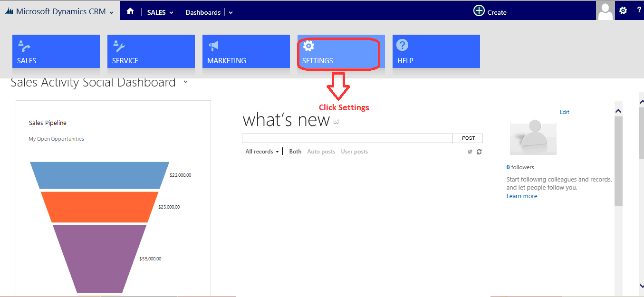Click the orange $25,000.00 funnel segment

(99, 207)
